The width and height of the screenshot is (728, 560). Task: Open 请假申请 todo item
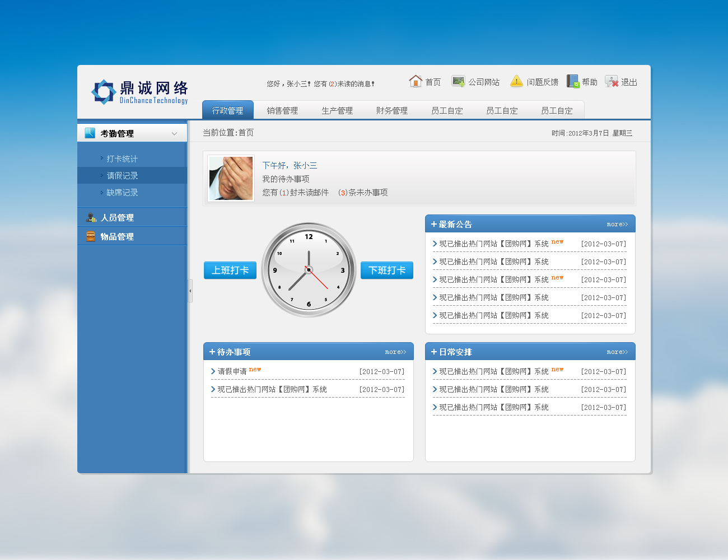coord(232,371)
